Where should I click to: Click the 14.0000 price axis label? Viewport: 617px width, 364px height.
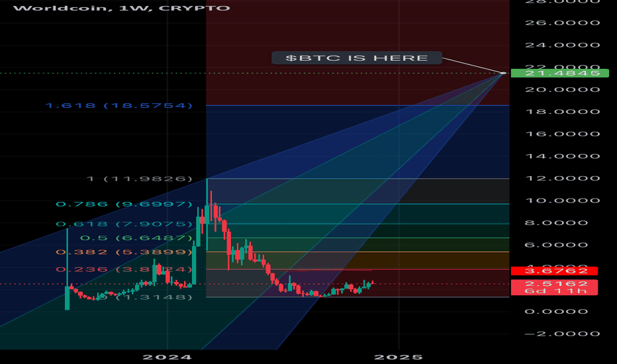tap(562, 156)
